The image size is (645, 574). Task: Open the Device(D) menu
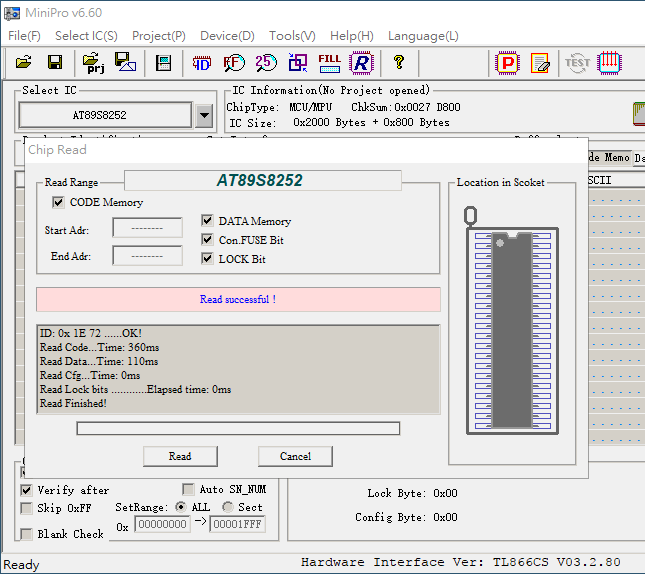click(x=227, y=36)
